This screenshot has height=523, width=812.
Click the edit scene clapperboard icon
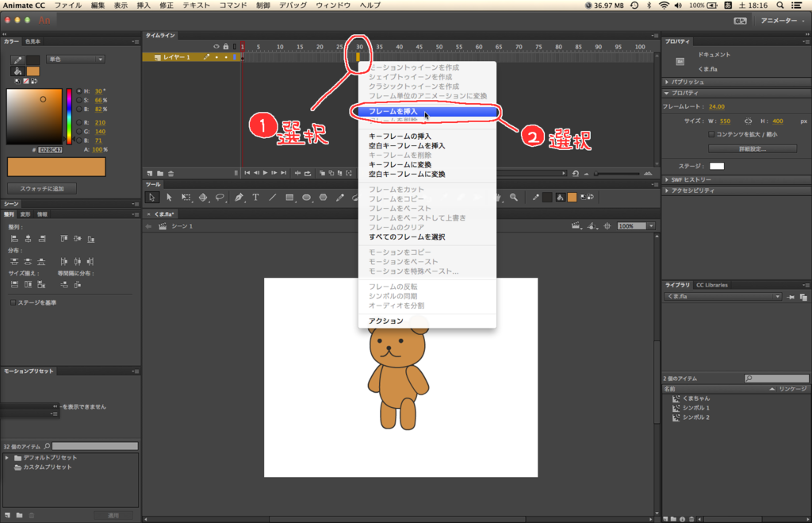(576, 226)
